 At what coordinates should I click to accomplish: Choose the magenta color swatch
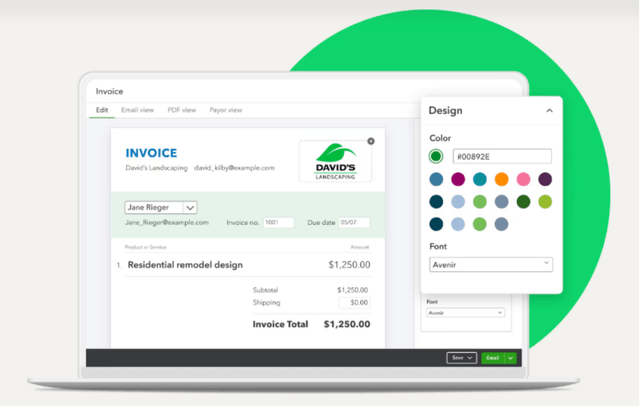(x=458, y=179)
